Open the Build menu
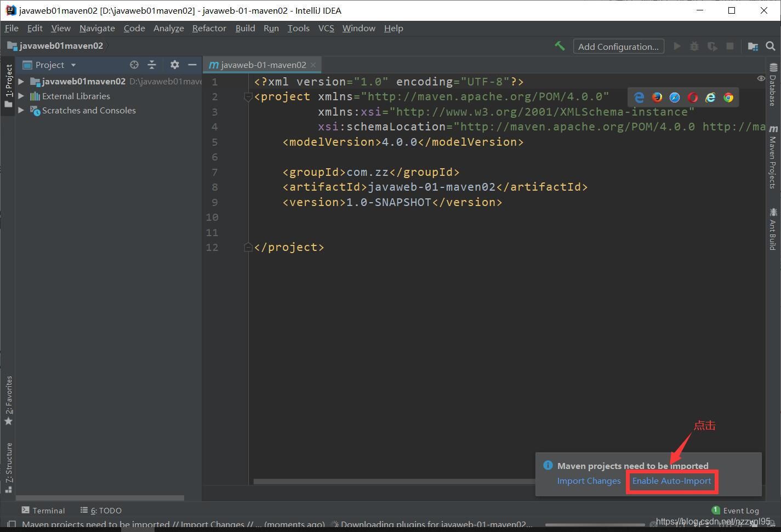This screenshot has height=532, width=781. click(246, 28)
